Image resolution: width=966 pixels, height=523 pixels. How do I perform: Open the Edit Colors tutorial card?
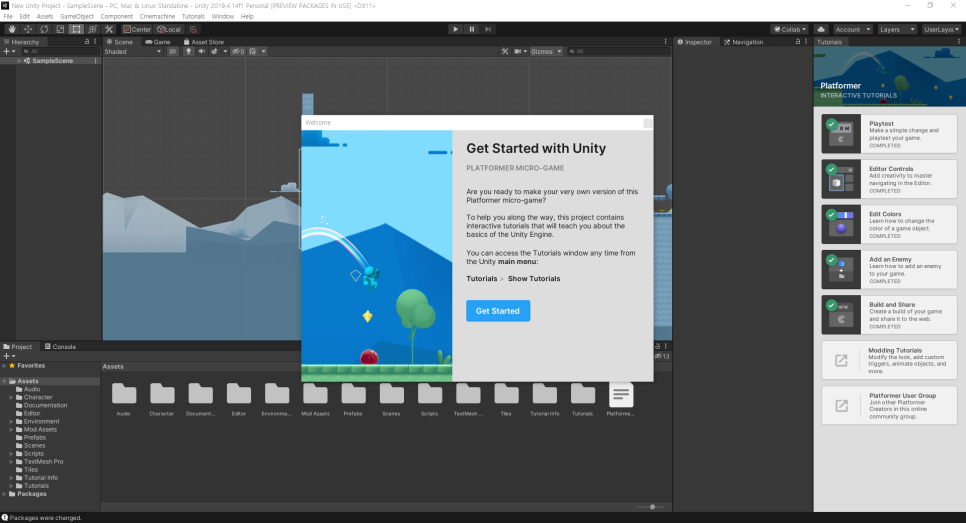pos(889,225)
